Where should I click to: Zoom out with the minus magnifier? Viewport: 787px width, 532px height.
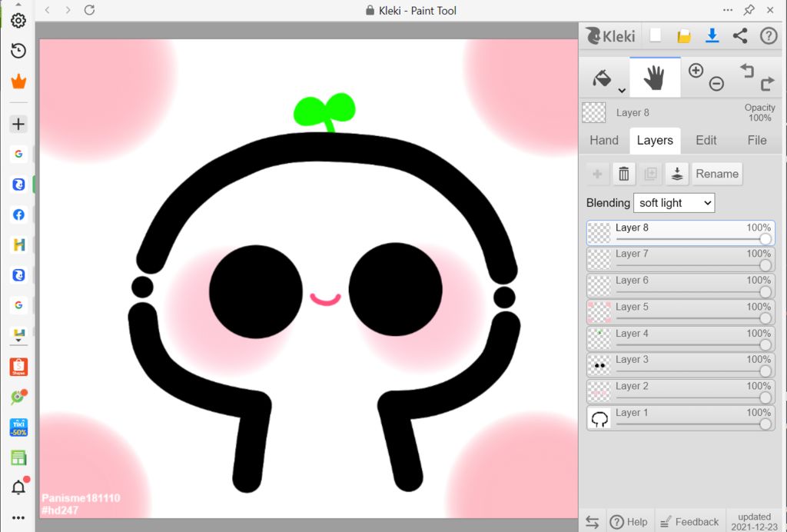(x=716, y=84)
